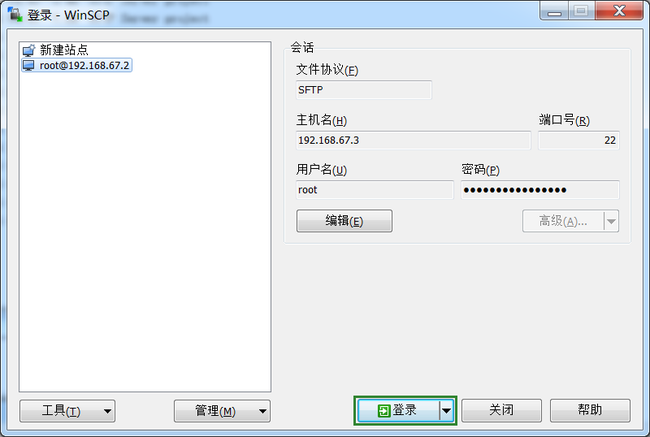
Task: Click the 主机名 field showing 192.168.67.3
Action: click(x=413, y=140)
